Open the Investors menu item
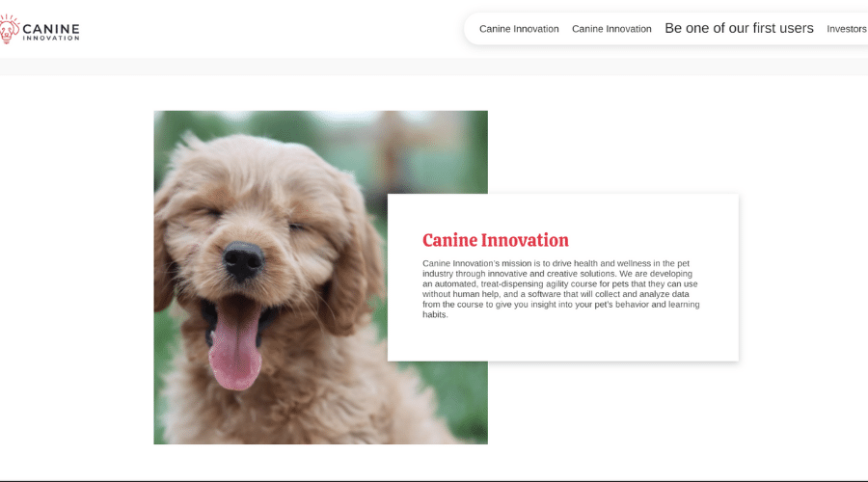Image resolution: width=868 pixels, height=482 pixels. (847, 29)
